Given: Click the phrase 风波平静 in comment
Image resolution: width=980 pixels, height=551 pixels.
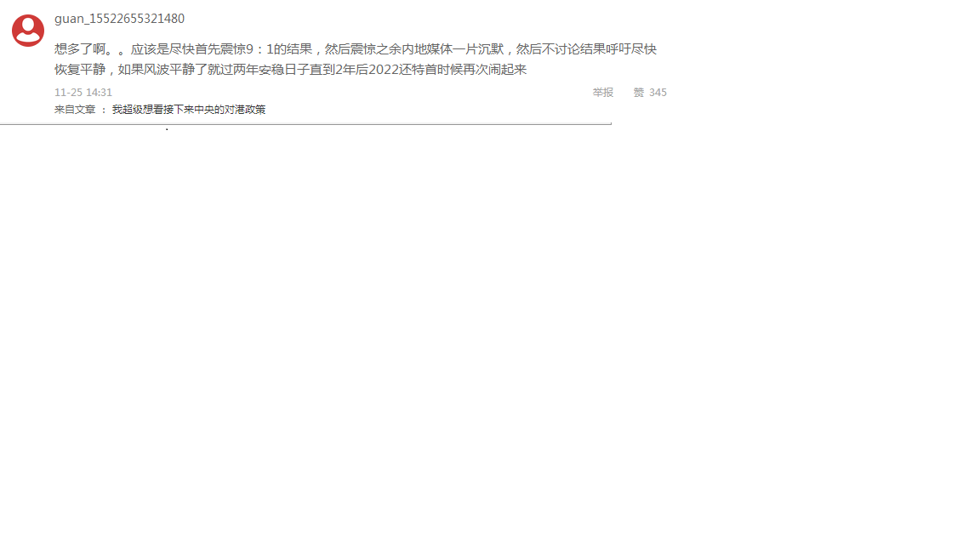Looking at the screenshot, I should (x=169, y=70).
